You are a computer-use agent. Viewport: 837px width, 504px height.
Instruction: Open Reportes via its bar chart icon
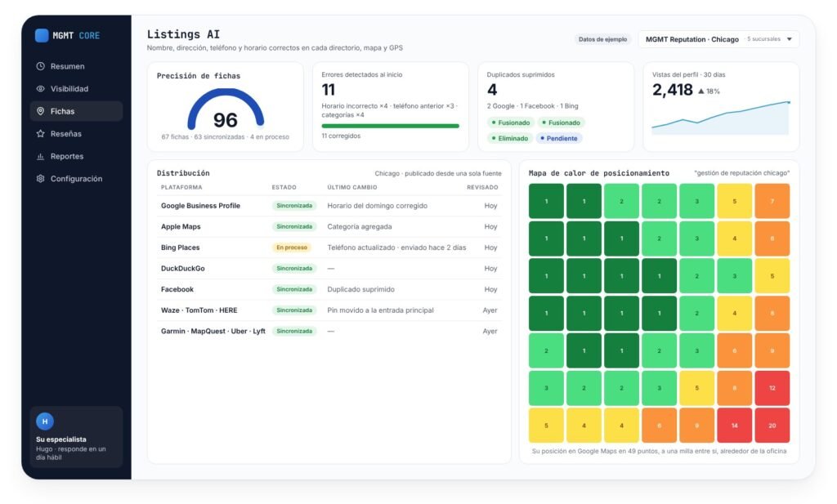pos(41,156)
